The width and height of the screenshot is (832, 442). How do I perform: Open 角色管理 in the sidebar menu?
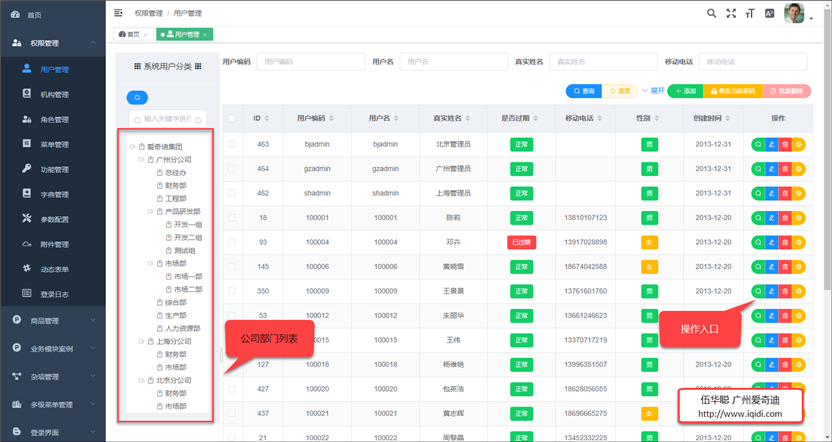point(54,120)
